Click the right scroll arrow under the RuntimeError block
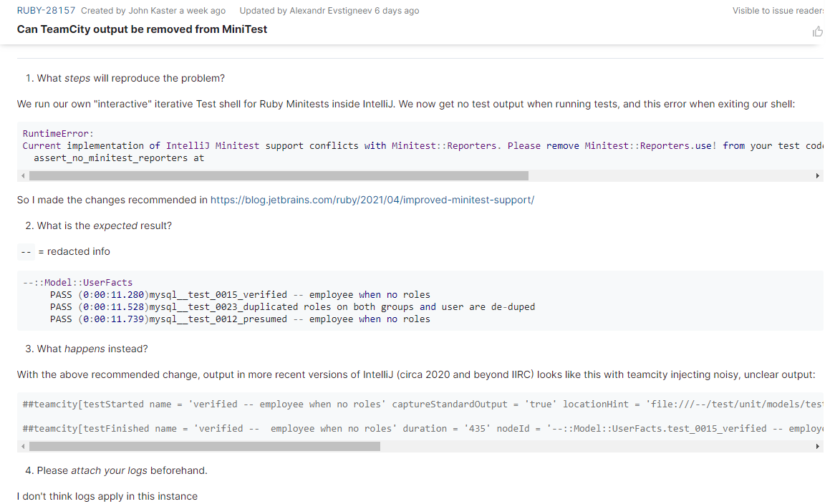 pyautogui.click(x=817, y=175)
